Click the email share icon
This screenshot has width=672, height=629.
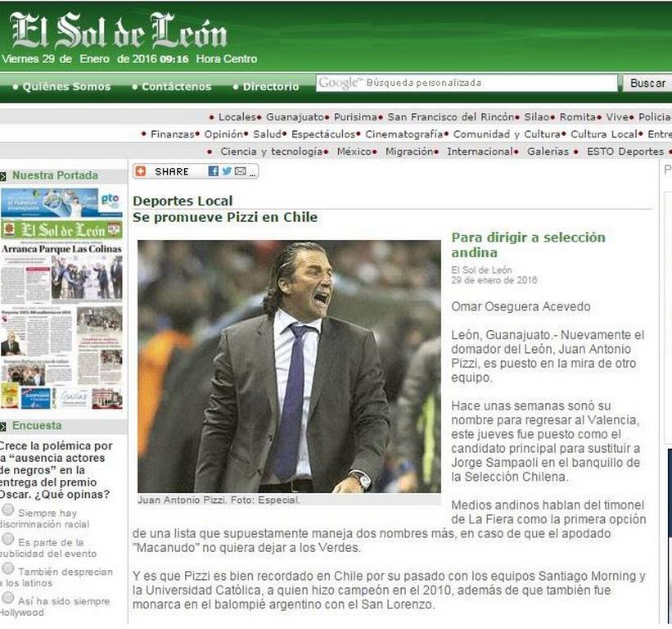click(x=241, y=171)
